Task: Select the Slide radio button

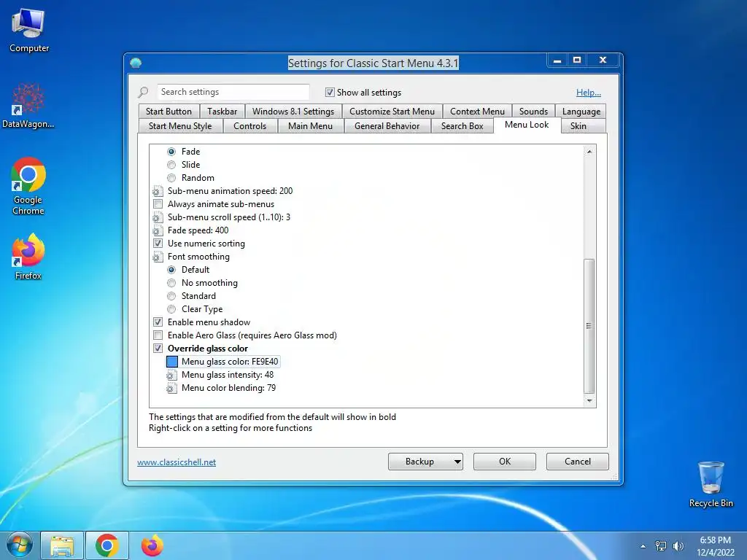Action: (171, 165)
